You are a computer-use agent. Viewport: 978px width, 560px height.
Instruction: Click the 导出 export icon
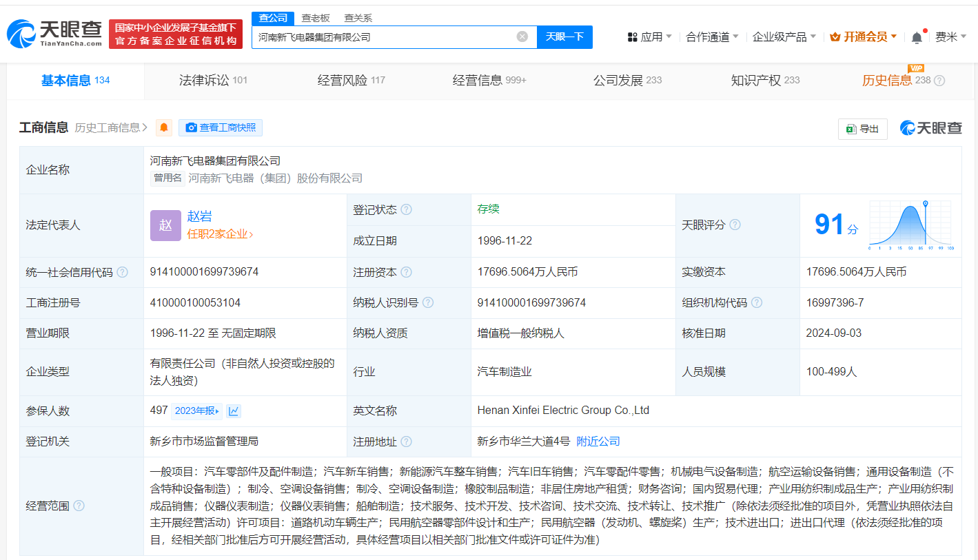click(862, 128)
